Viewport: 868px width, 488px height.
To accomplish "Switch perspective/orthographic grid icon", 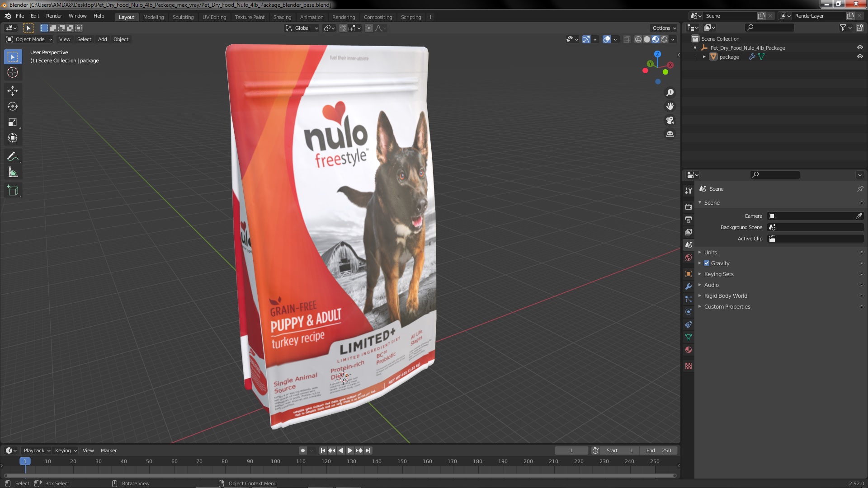I will pos(670,134).
